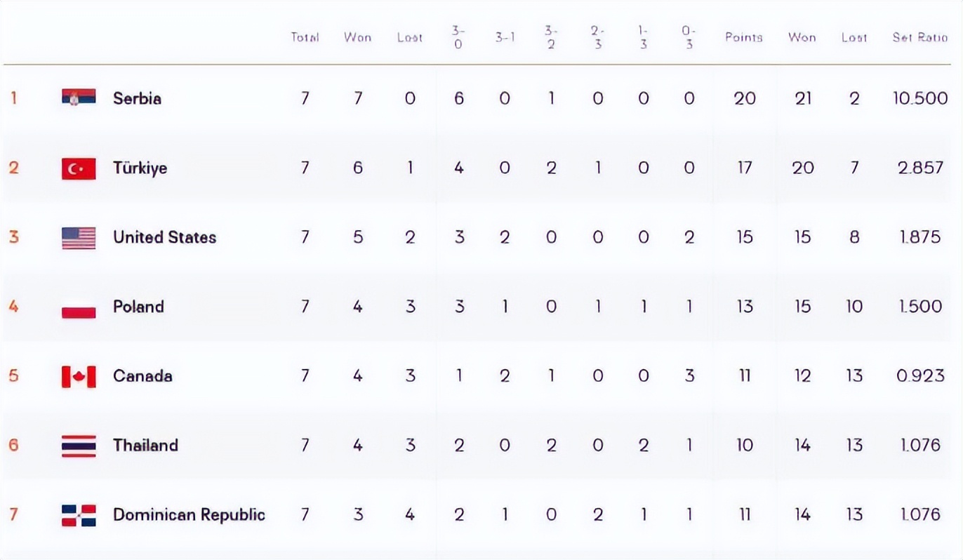The image size is (963, 560).
Task: Click Türkiye's 17 points cell
Action: 745,168
